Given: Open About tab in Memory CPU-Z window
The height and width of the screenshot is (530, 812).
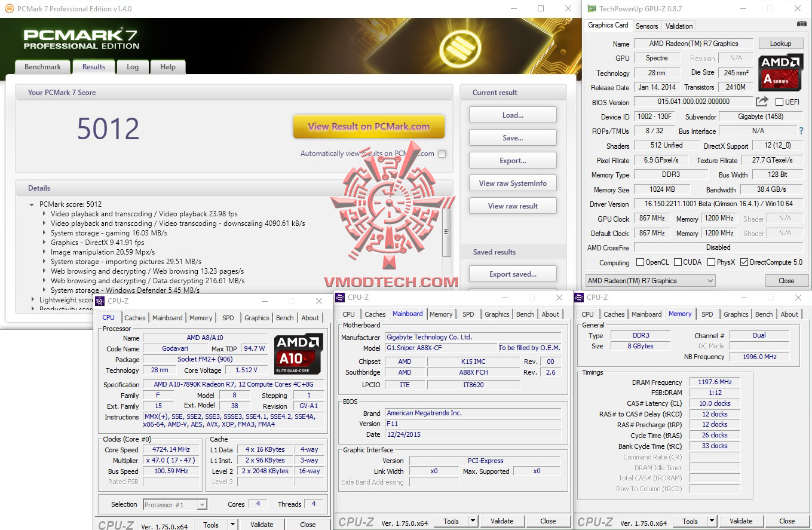Looking at the screenshot, I should 789,314.
